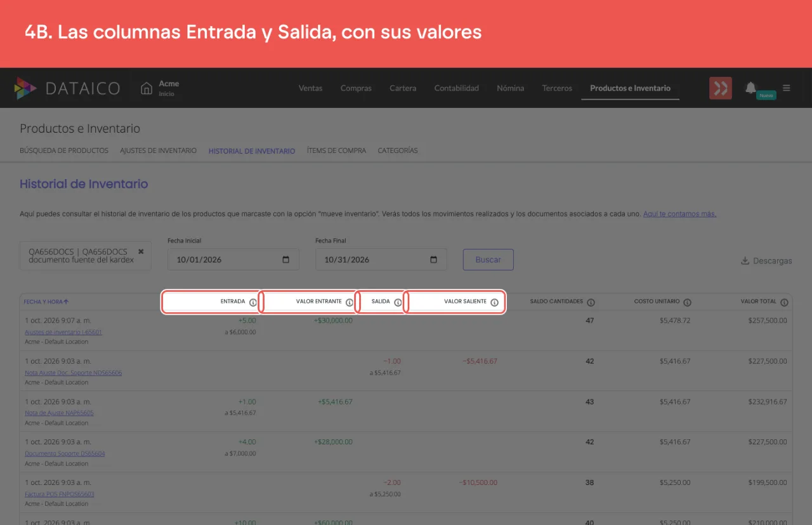This screenshot has width=812, height=525.
Task: Open the Nómina menu
Action: tap(511, 88)
